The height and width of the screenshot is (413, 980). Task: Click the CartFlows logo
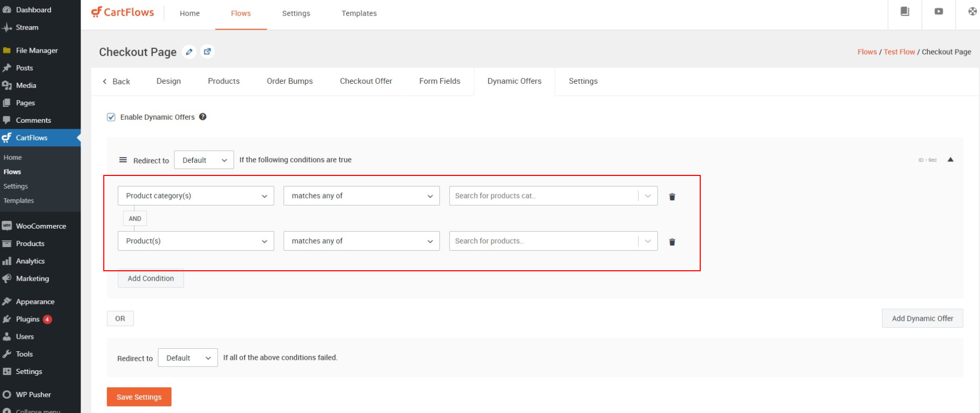pos(123,13)
